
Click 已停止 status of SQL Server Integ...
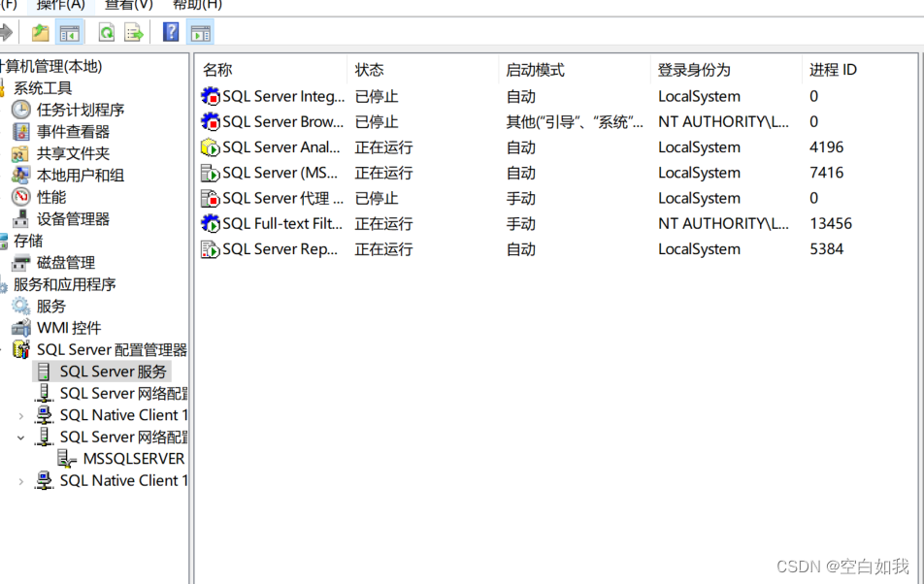tap(377, 97)
